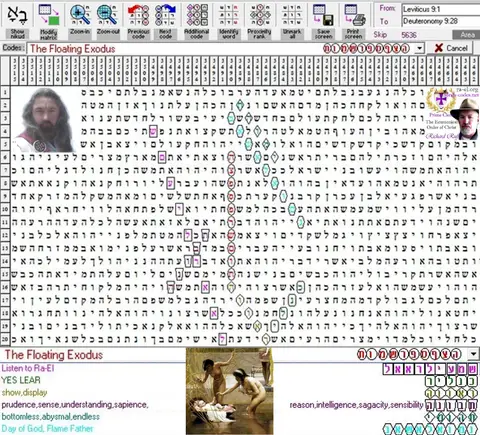
Task: Click the Print screen icon
Action: [354, 15]
